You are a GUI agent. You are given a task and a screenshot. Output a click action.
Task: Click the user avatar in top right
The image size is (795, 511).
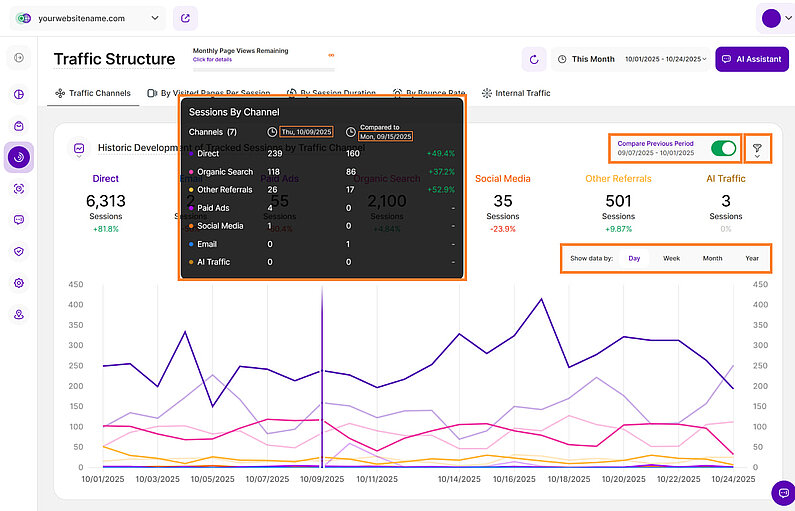(771, 18)
